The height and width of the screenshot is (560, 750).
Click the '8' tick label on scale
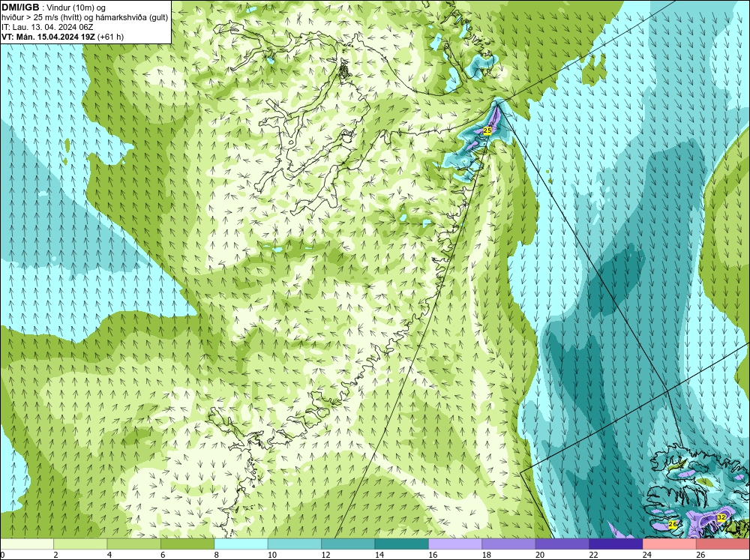point(217,555)
